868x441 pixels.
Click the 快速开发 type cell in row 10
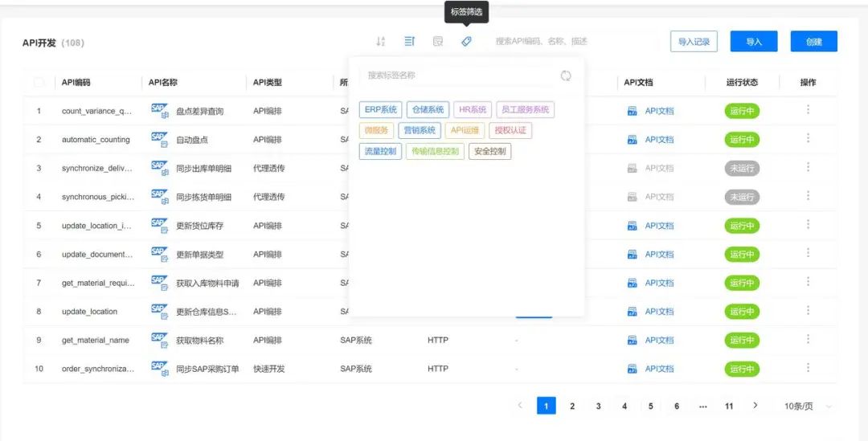coord(268,369)
